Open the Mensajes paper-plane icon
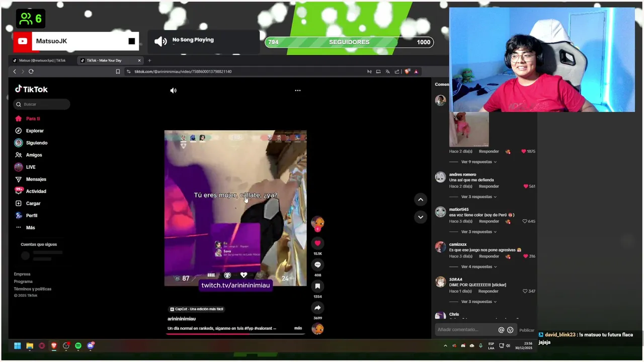The width and height of the screenshot is (644, 362). pos(19,179)
